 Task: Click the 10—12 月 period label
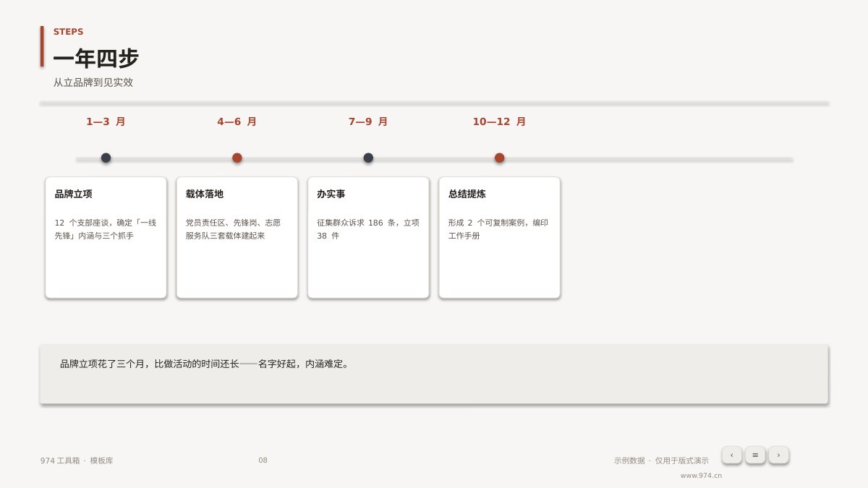(x=499, y=121)
